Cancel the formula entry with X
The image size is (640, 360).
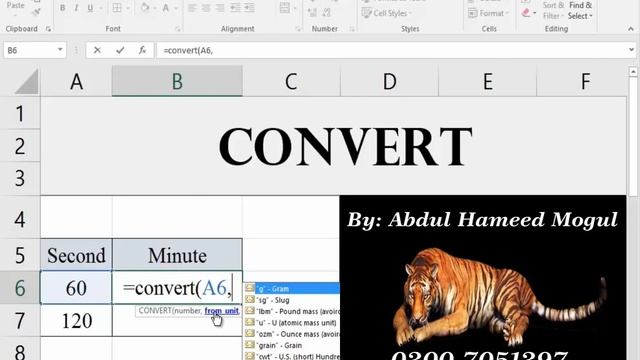pyautogui.click(x=97, y=50)
